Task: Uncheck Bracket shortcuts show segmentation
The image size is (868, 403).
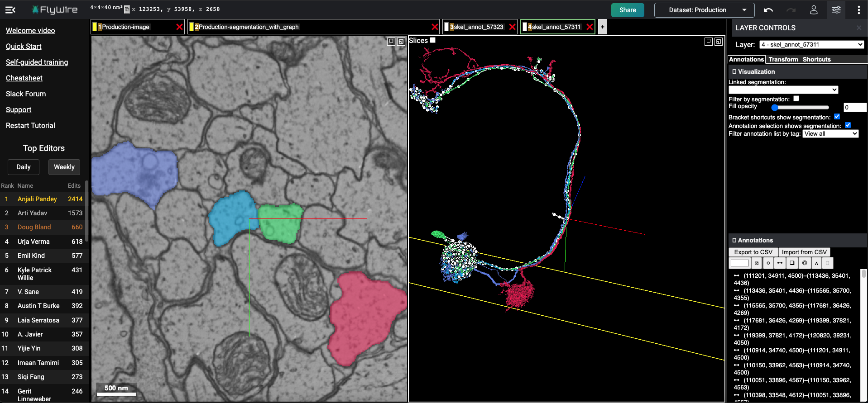Action: (x=837, y=117)
